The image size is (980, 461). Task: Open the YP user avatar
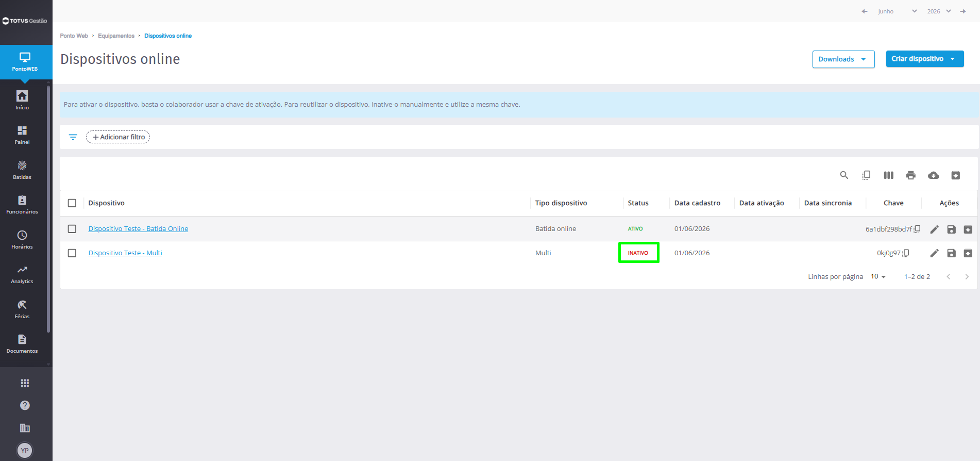25,450
